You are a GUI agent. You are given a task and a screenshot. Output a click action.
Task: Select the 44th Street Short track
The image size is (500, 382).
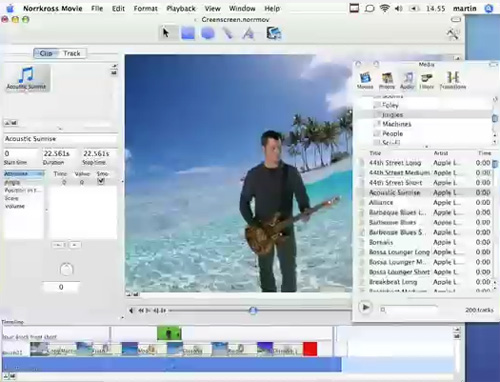(x=425, y=183)
